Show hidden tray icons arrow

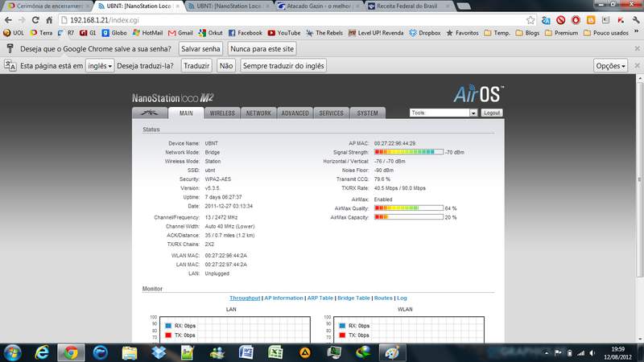tap(547, 353)
